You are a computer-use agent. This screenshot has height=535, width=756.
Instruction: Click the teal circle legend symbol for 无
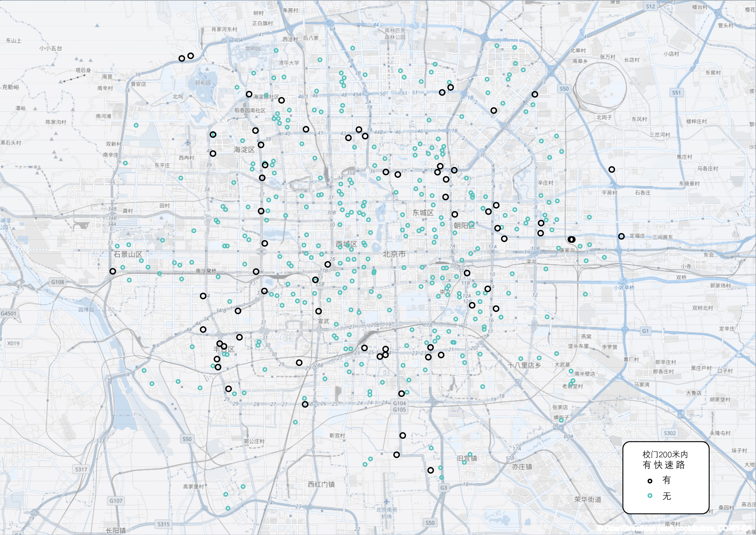650,496
